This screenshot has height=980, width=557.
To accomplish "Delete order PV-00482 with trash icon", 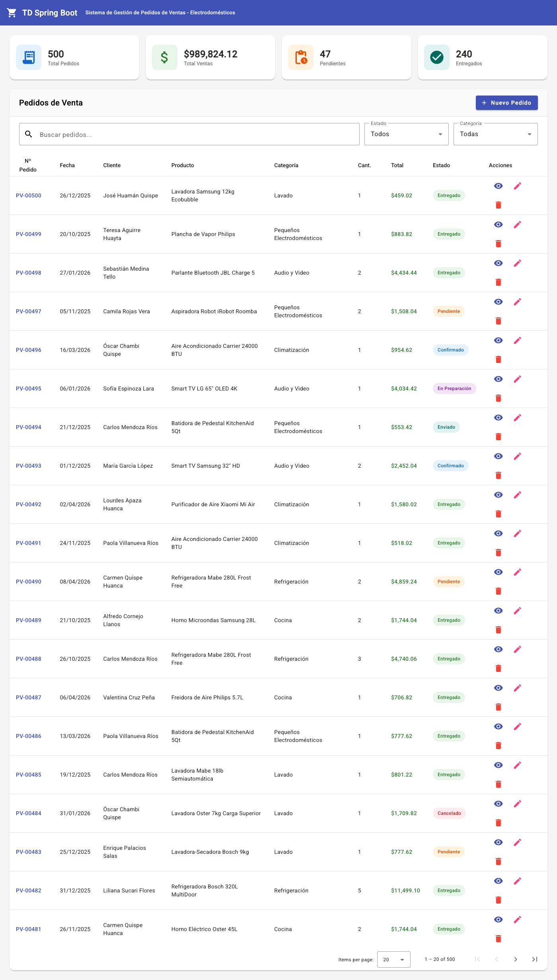I will click(x=498, y=900).
